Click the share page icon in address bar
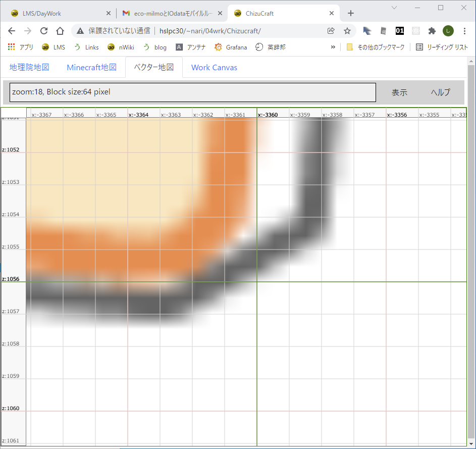Screen dimensions: 476x449 (x=331, y=31)
